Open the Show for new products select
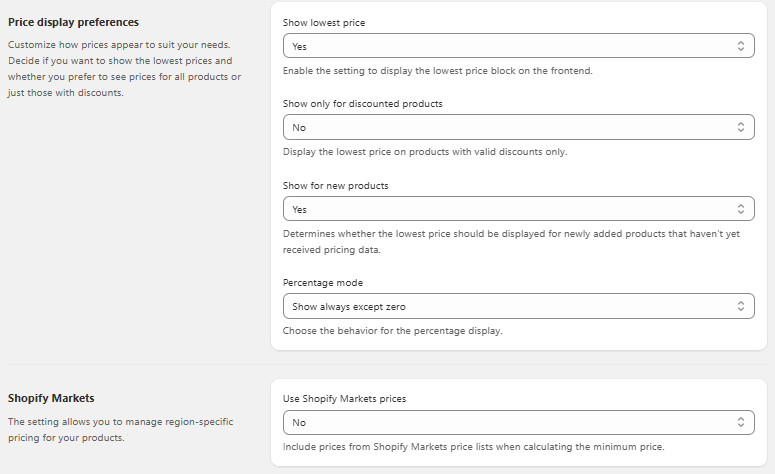775x474 pixels. pos(518,209)
